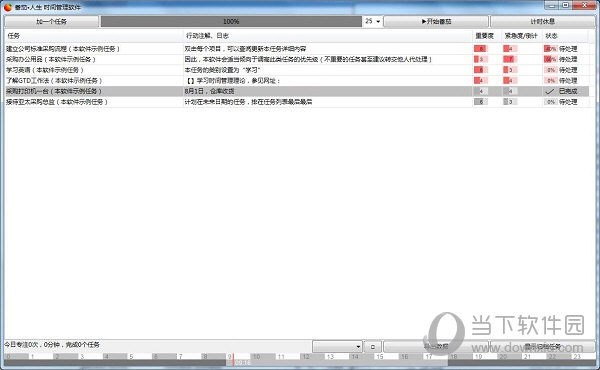Image resolution: width=600 pixels, height=370 pixels.
Task: Click 已完成 status of 采购打印机一台 row
Action: (x=568, y=91)
